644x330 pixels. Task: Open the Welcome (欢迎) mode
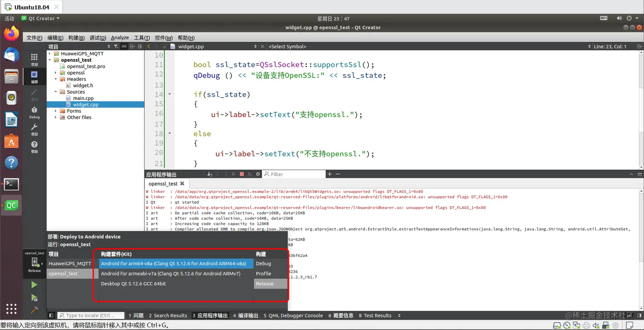[x=34, y=59]
